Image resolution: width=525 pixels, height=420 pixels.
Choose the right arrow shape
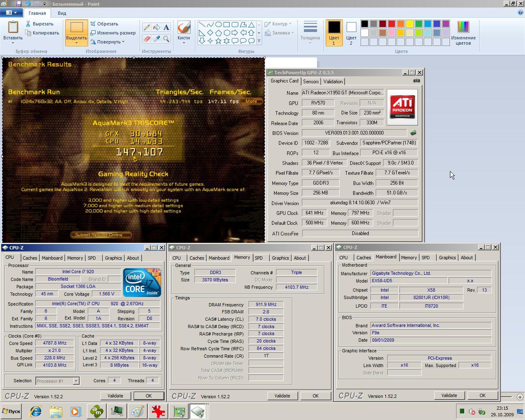235,32
